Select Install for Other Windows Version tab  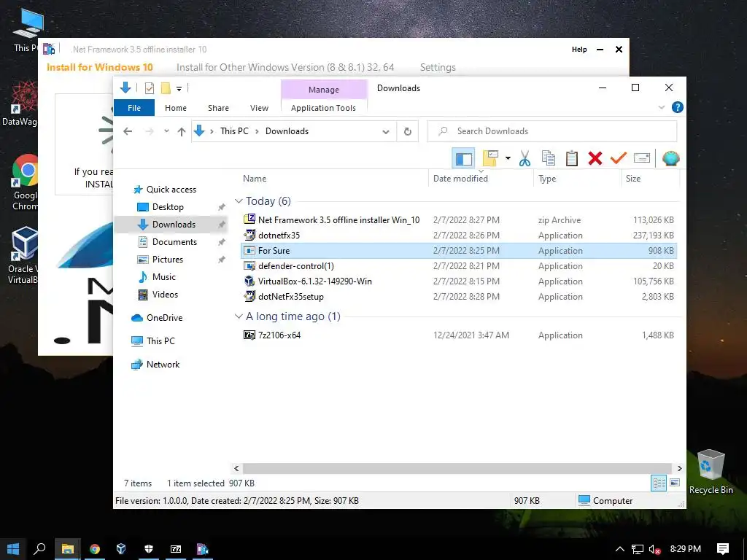tap(285, 68)
